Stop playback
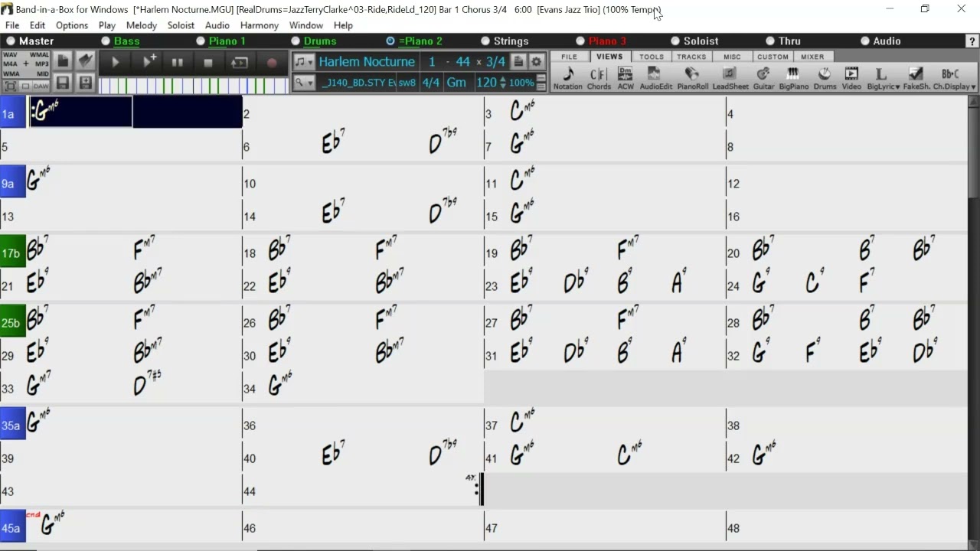The width and height of the screenshot is (980, 551). (x=208, y=63)
